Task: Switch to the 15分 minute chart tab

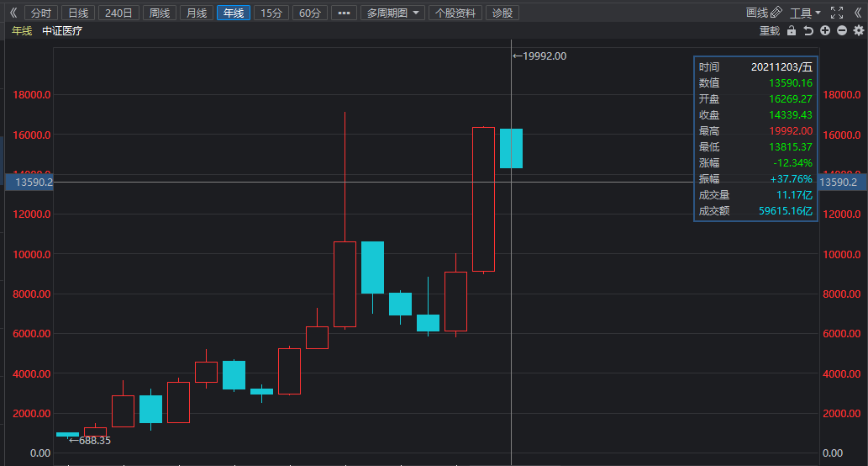Action: point(271,13)
